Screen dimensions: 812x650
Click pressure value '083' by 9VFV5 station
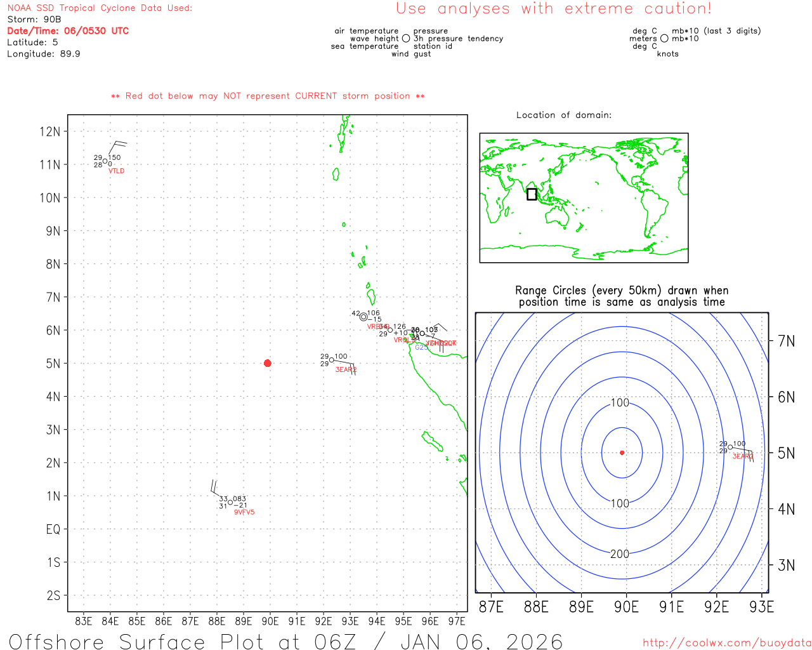tap(239, 499)
